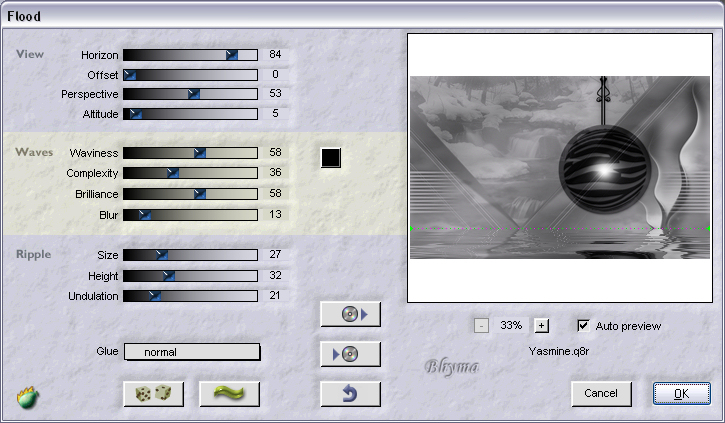Screen dimensions: 725x423
Task: Click the Brilliance value 58
Action: coord(275,193)
